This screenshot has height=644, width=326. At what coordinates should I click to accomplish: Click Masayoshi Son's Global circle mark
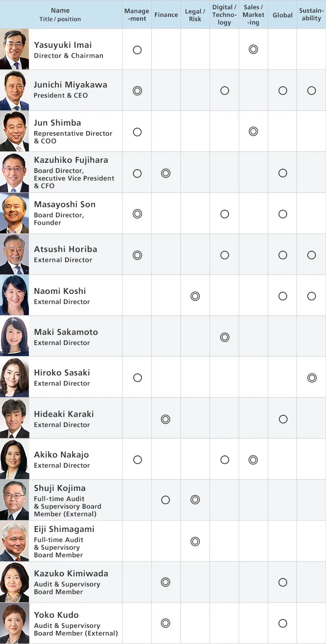click(283, 214)
